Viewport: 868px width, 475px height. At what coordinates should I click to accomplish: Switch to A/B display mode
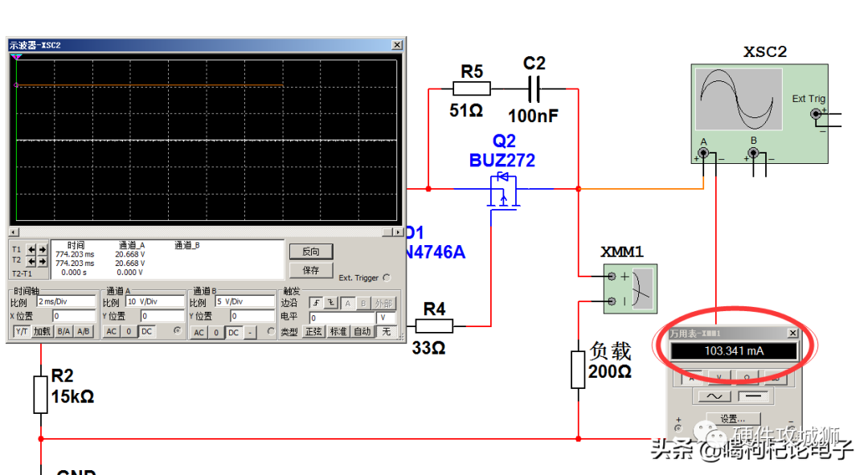tap(84, 331)
